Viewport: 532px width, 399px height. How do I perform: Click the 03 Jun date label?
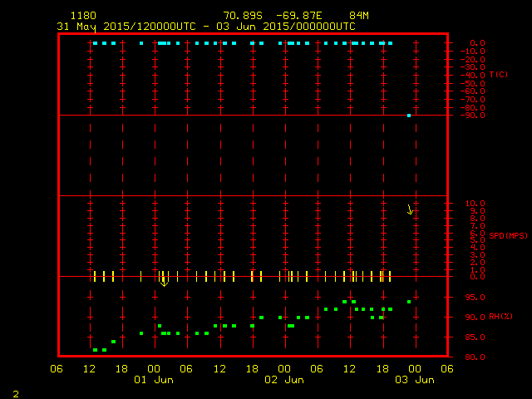413,380
